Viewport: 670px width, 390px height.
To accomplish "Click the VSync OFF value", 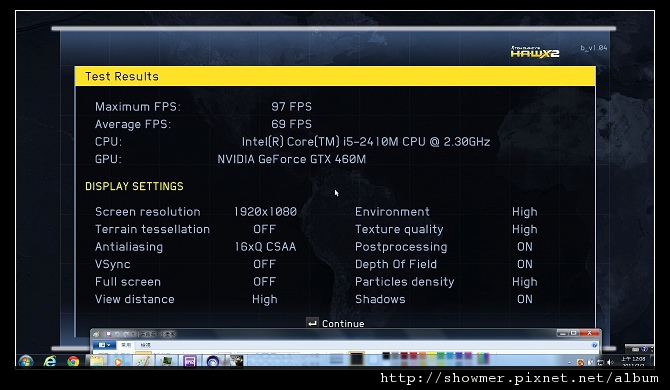I will 264,264.
